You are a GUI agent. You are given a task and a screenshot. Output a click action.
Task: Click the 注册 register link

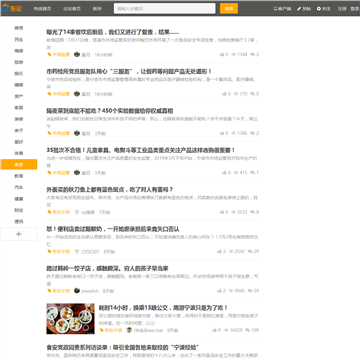(342, 9)
